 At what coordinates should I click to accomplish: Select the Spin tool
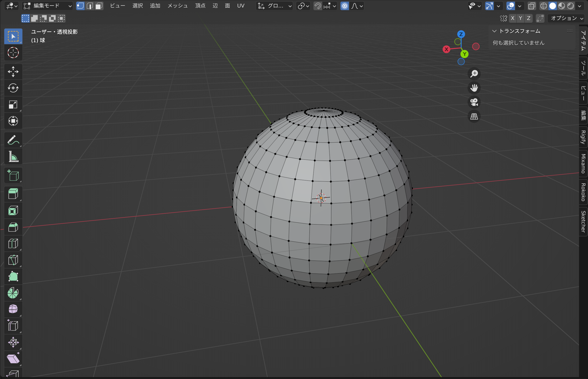13,293
